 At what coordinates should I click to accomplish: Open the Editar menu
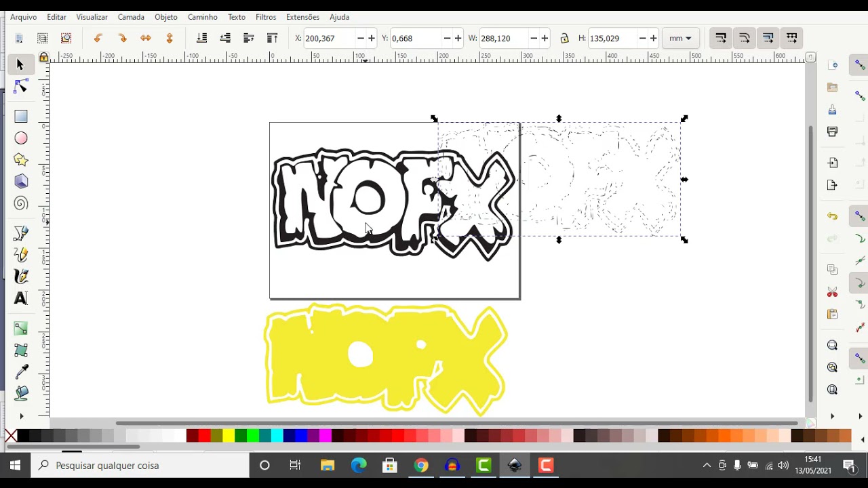point(57,17)
